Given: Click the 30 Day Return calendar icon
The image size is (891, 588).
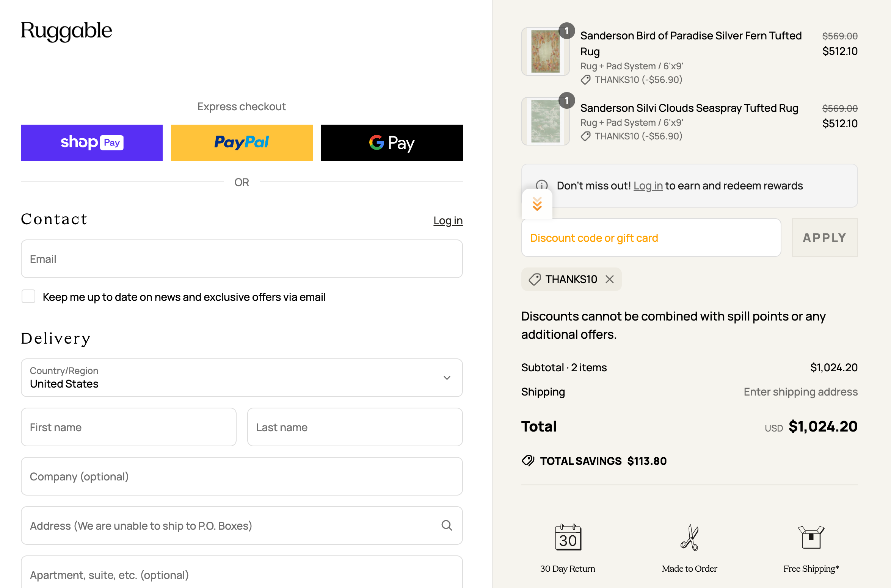Looking at the screenshot, I should 568,537.
